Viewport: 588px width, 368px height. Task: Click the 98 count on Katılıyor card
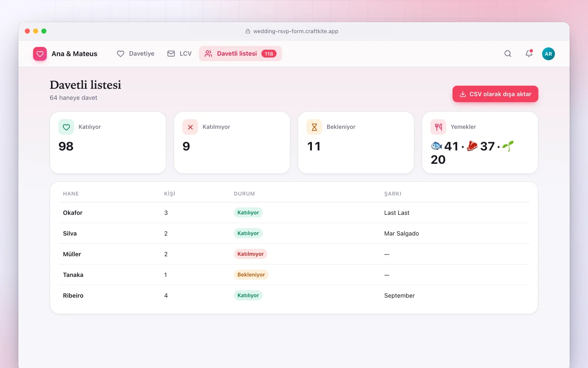pos(66,146)
